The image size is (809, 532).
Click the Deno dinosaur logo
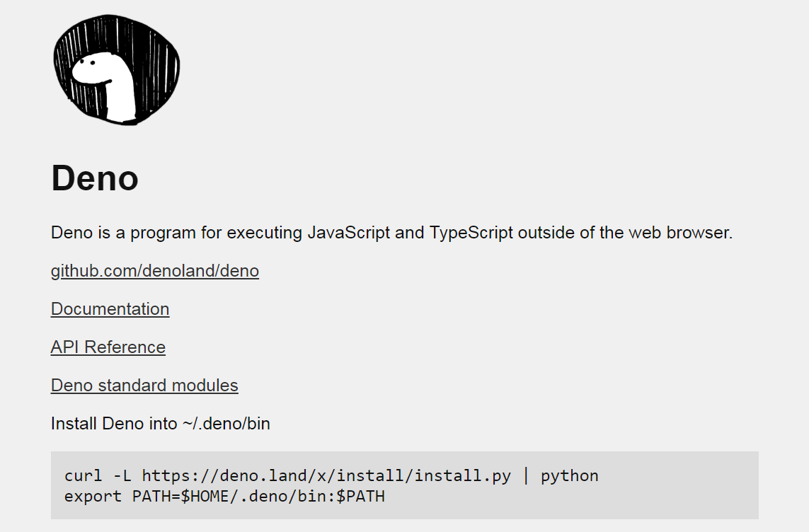[116, 69]
